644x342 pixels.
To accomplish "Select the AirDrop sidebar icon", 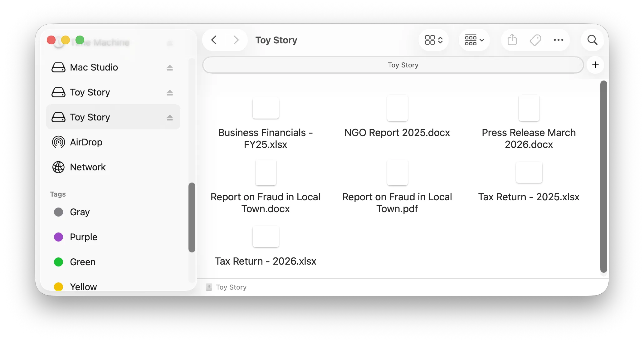I will tap(59, 142).
